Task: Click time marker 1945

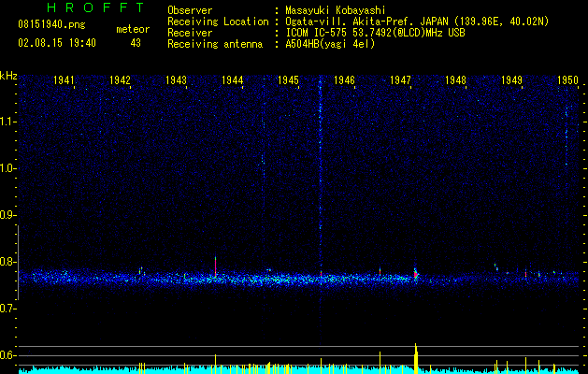Action: click(288, 79)
